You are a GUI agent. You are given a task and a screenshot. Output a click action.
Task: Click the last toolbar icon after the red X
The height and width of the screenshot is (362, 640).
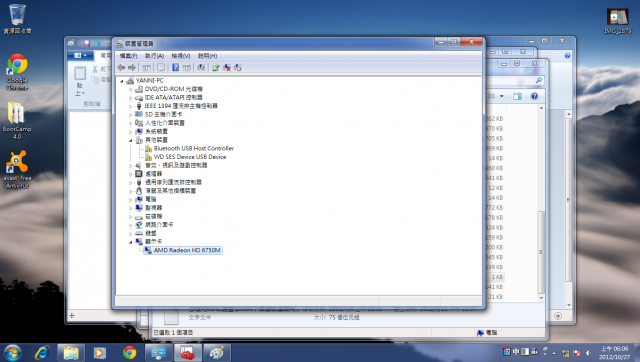click(238, 68)
